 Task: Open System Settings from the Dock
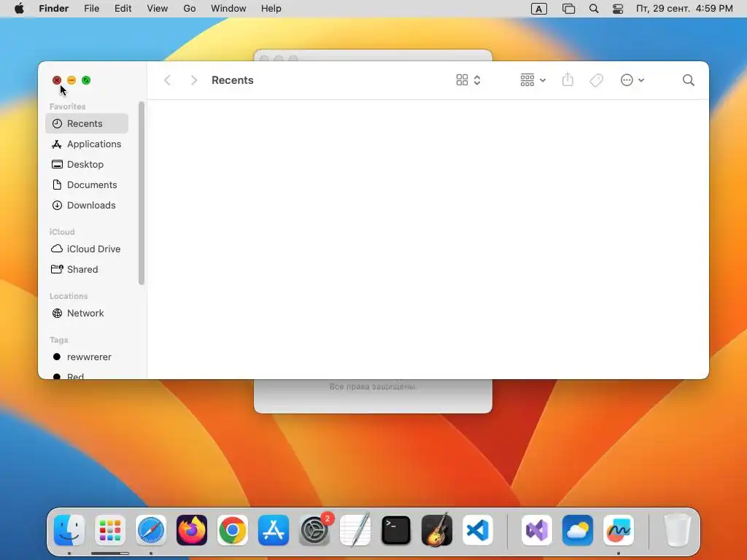[314, 530]
